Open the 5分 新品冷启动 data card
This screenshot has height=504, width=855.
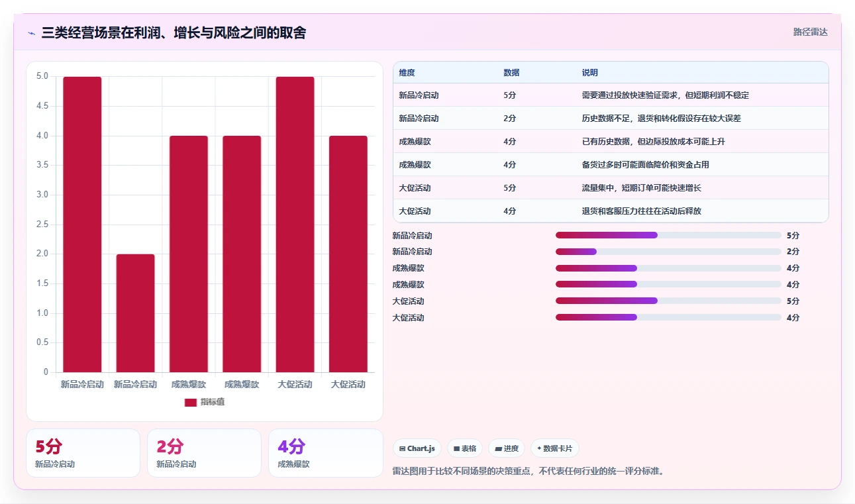point(83,453)
